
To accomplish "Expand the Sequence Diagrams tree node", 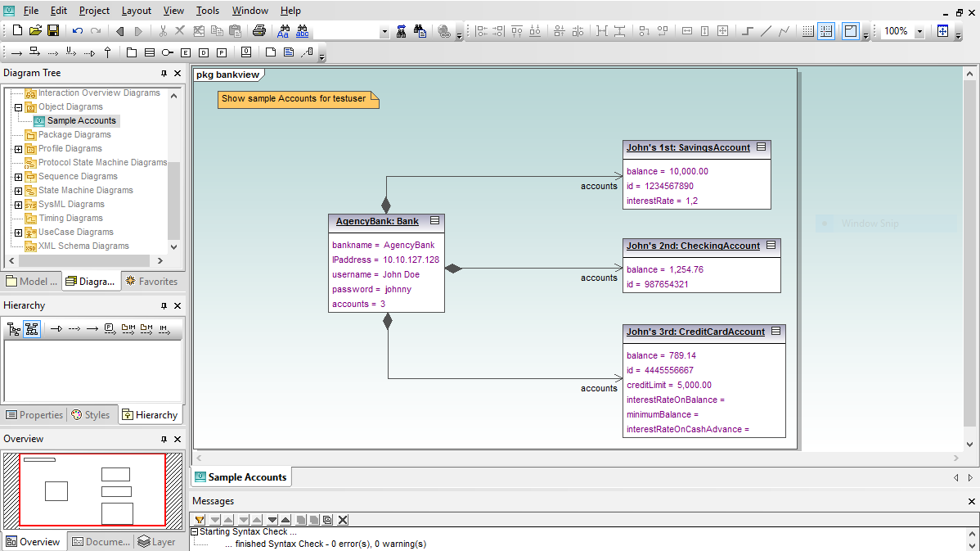I will coord(19,177).
